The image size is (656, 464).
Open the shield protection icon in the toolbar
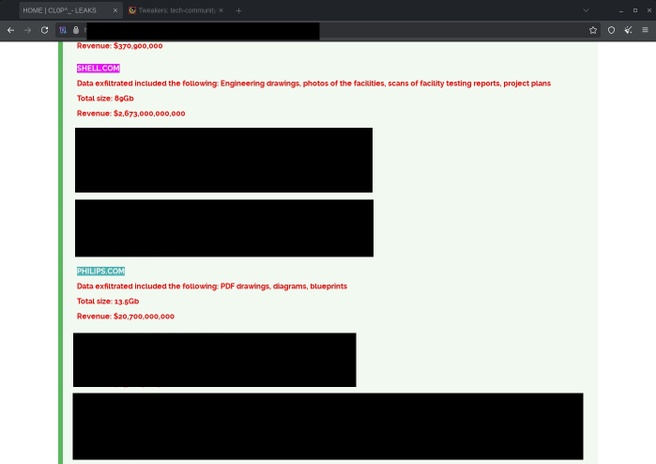[611, 30]
